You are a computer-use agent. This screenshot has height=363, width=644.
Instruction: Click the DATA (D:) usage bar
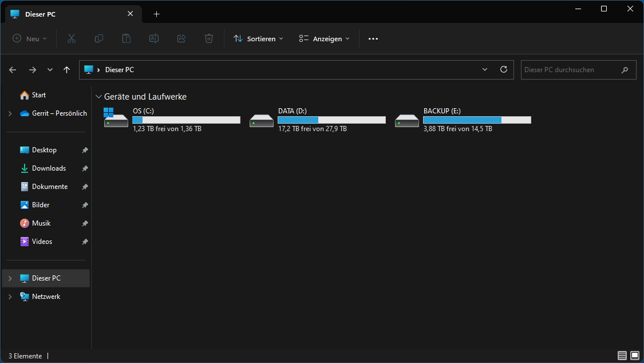click(331, 120)
